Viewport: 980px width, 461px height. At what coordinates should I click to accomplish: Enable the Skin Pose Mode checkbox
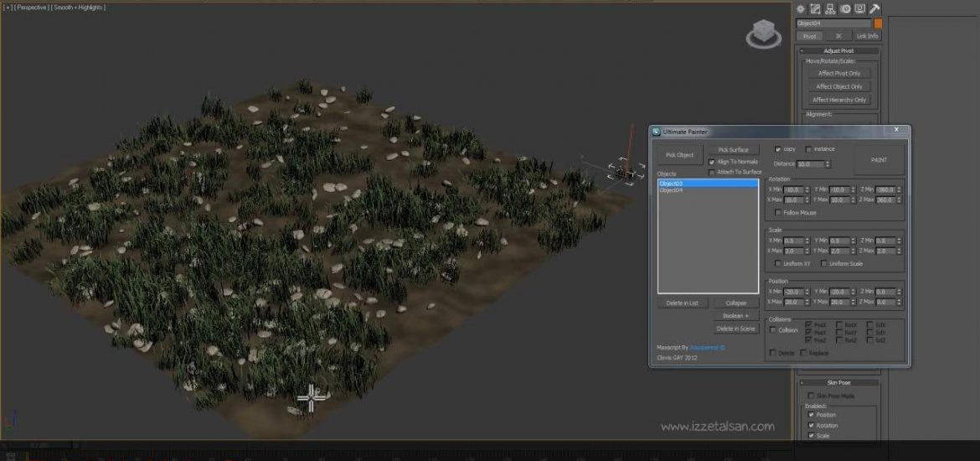[810, 395]
